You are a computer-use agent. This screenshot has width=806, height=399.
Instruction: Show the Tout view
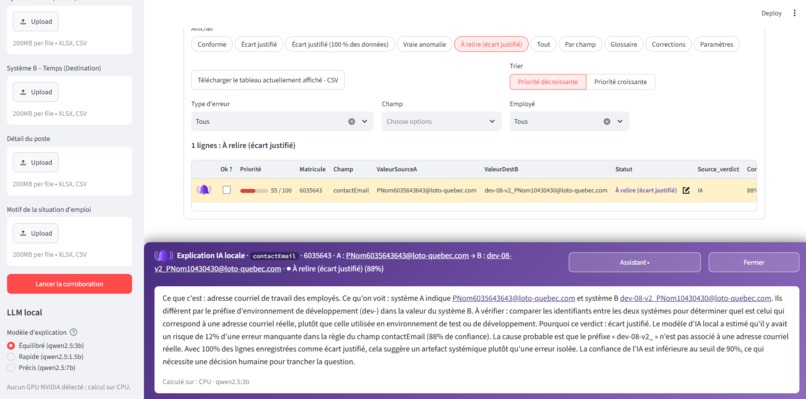pos(543,45)
